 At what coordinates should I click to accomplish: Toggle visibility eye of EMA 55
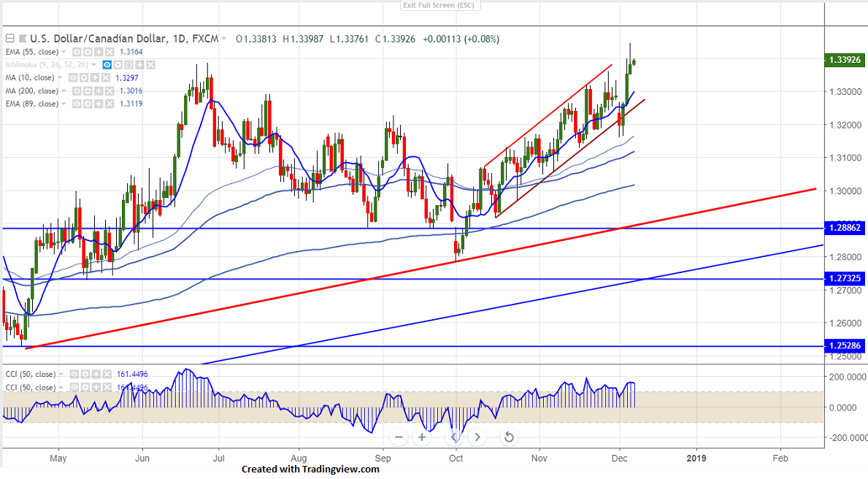[x=77, y=52]
